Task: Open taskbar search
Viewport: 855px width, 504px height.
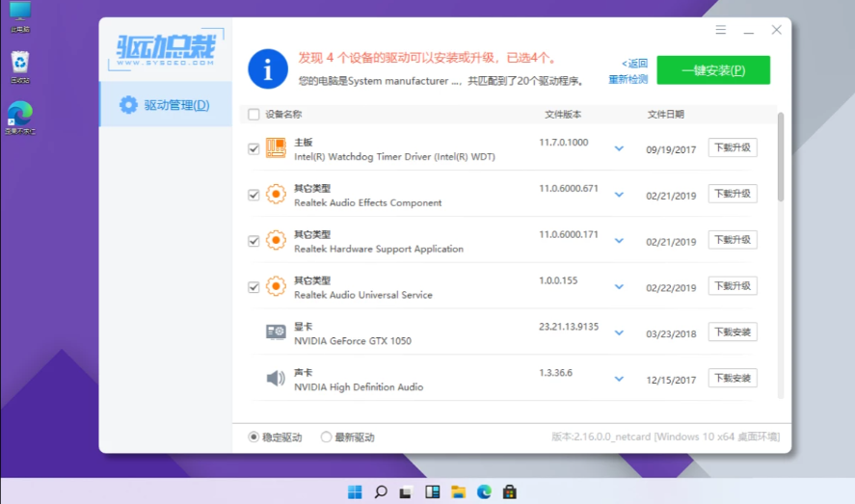Action: pyautogui.click(x=381, y=492)
